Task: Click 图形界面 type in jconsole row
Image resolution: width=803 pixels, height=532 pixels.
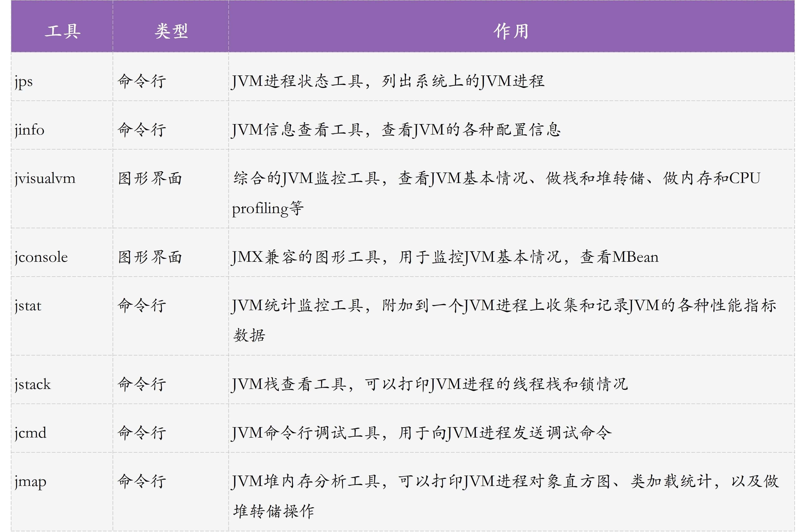Action: click(x=150, y=257)
